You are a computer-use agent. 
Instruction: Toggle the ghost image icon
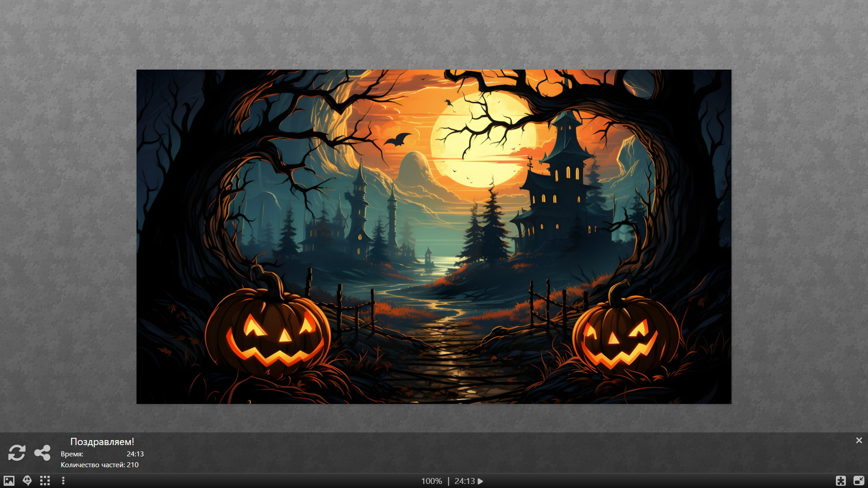click(x=27, y=481)
